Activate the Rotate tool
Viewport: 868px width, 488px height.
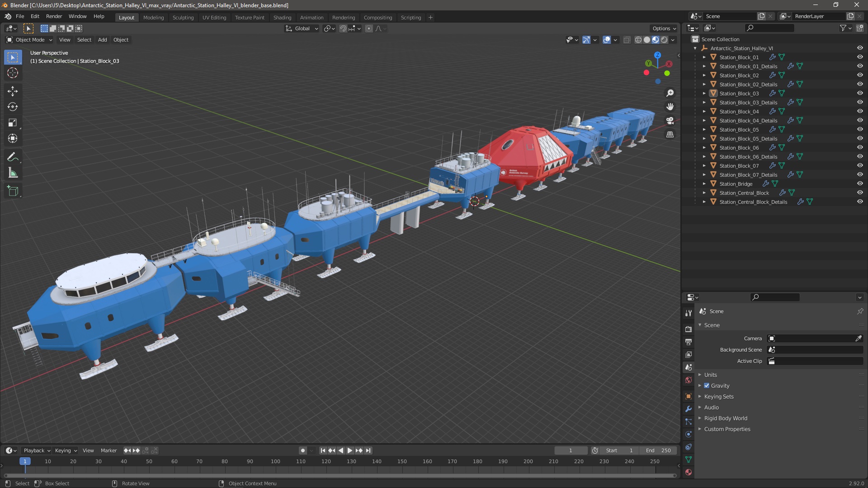[13, 107]
